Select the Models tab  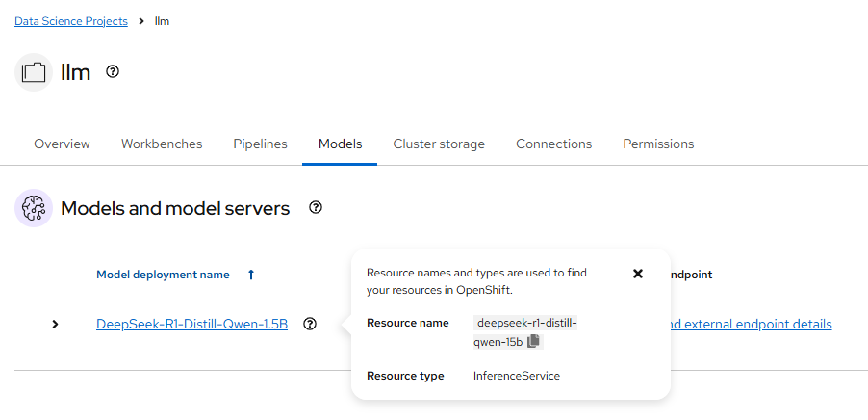[x=340, y=144]
